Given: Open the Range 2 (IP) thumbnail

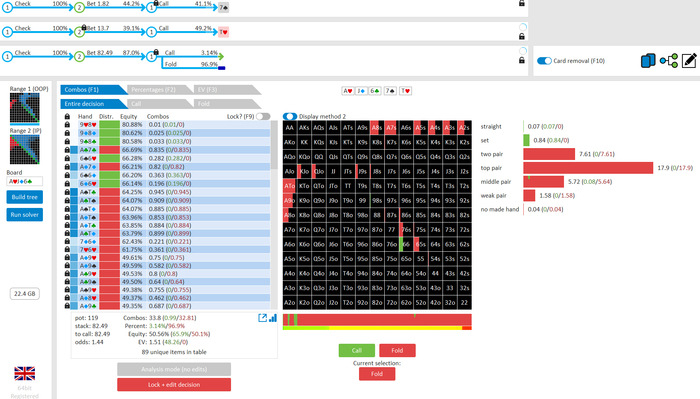Looking at the screenshot, I should [25, 150].
